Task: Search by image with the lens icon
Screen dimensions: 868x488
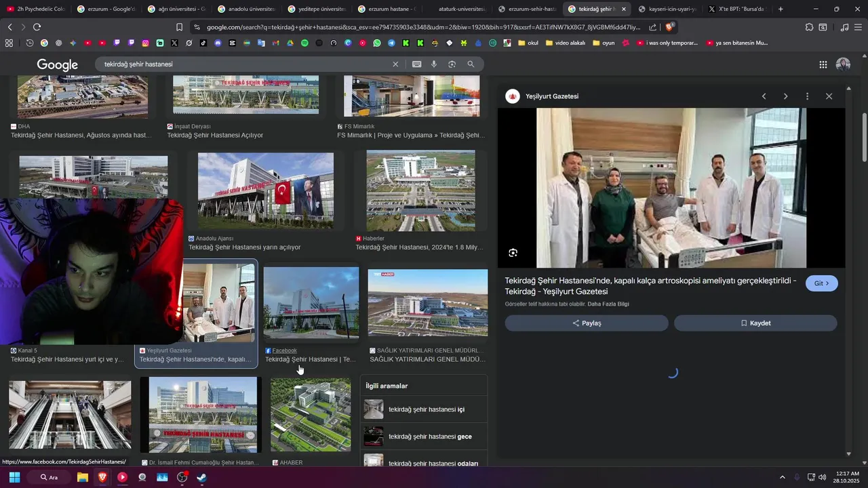Action: click(452, 64)
